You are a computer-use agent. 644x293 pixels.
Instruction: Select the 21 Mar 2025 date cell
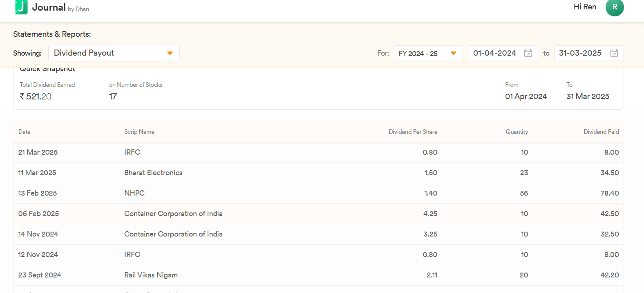pos(38,152)
